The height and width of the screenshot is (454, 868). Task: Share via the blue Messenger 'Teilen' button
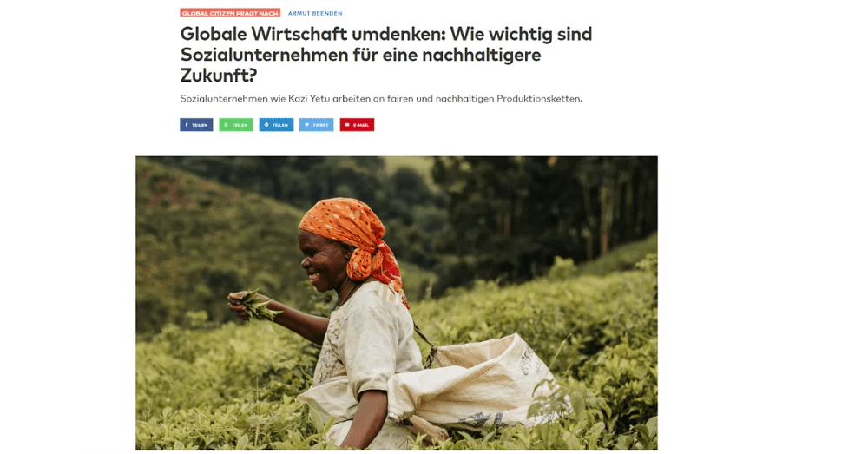click(x=276, y=125)
